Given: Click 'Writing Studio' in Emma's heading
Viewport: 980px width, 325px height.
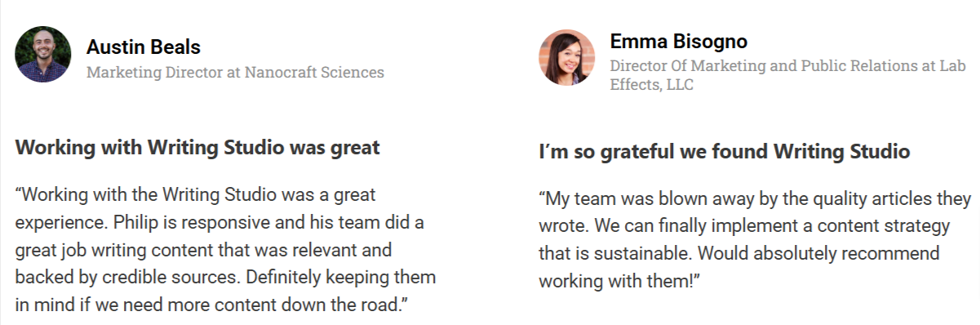Looking at the screenshot, I should click(842, 152).
